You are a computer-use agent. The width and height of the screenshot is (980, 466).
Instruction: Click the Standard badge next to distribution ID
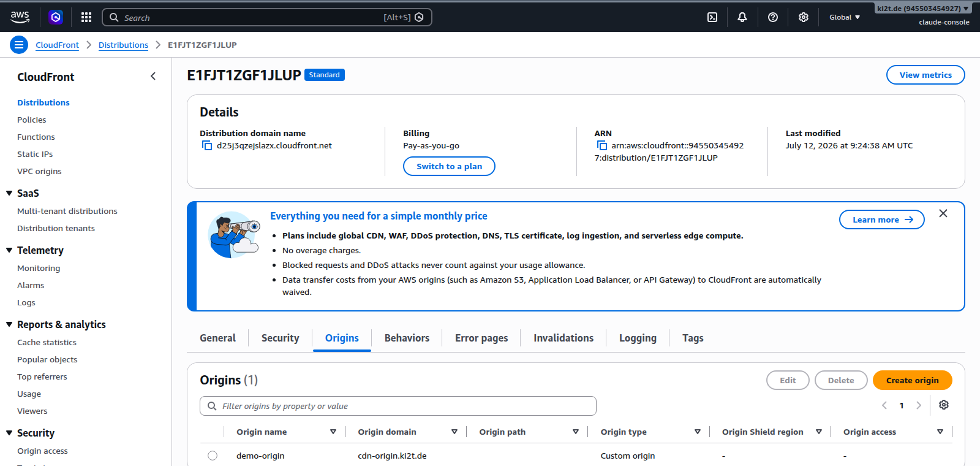(x=325, y=75)
